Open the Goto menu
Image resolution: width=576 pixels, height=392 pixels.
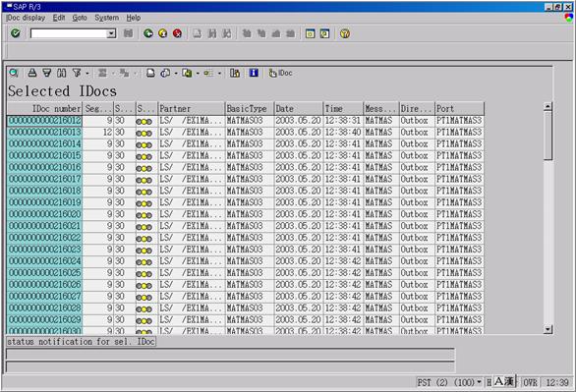tap(80, 18)
